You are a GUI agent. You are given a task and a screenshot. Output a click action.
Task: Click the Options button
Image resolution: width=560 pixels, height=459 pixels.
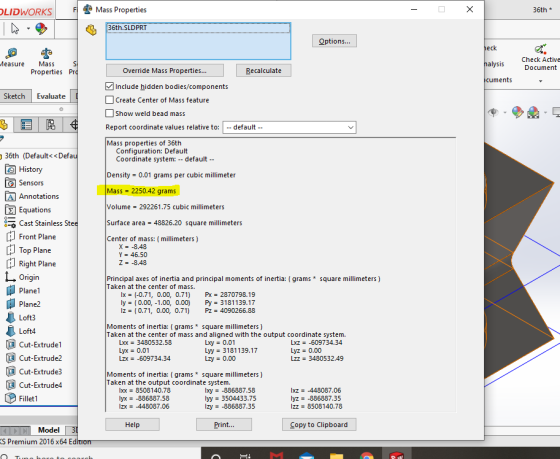click(x=334, y=41)
